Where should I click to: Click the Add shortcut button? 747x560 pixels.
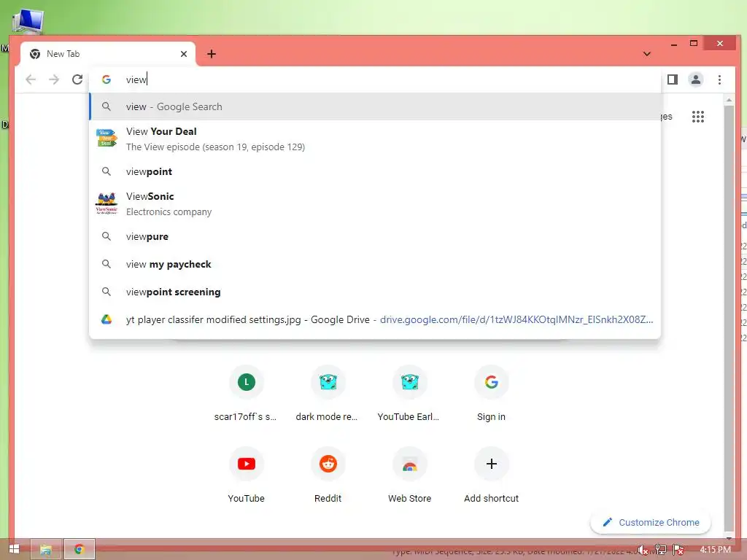point(491,475)
